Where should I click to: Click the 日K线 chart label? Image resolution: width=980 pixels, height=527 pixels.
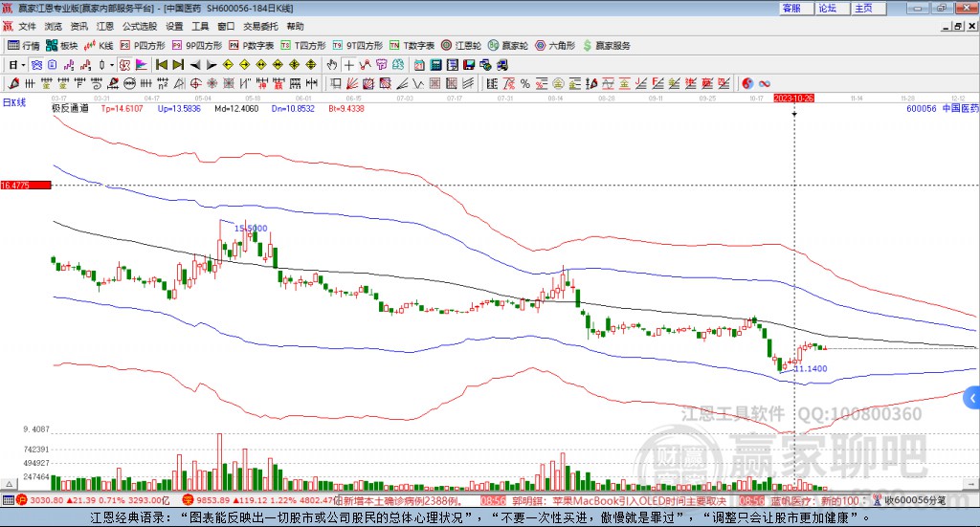pyautogui.click(x=14, y=102)
